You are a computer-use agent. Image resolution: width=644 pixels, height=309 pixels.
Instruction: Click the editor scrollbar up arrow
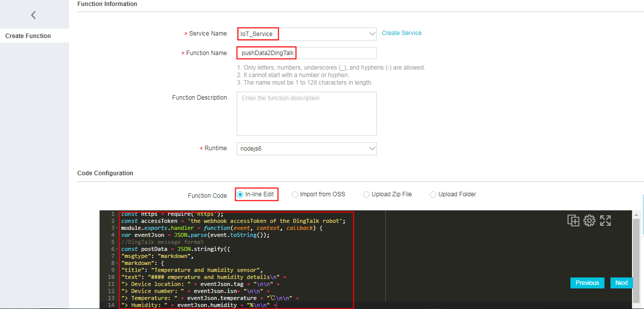[x=636, y=214]
